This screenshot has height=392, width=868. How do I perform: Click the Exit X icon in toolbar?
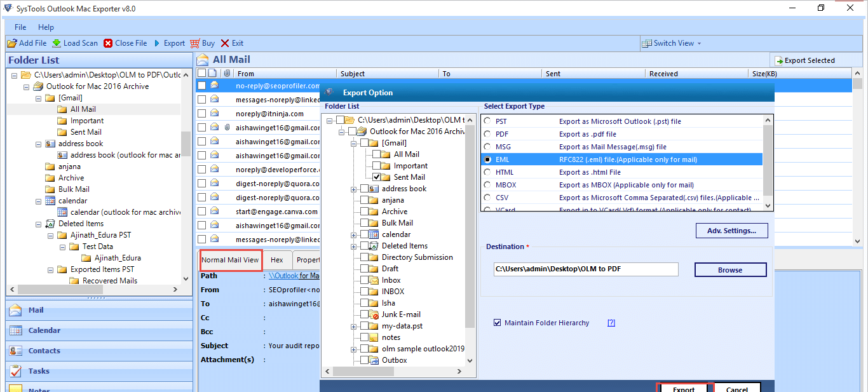pos(225,43)
